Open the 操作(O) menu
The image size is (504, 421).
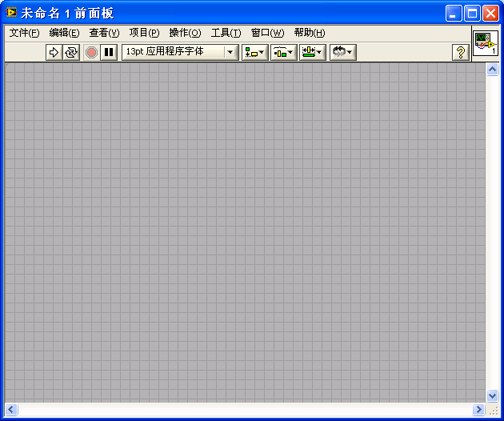coord(185,33)
